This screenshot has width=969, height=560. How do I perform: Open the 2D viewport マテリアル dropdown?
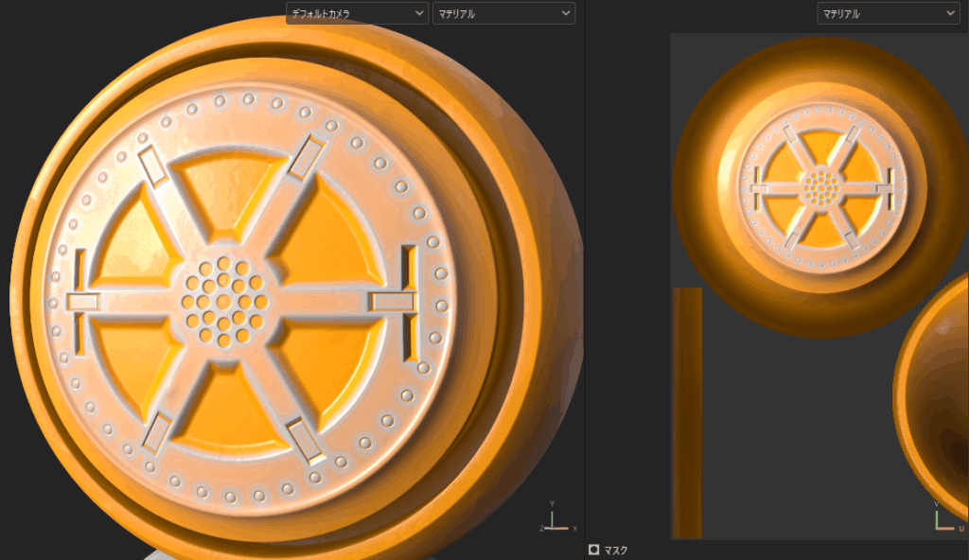888,13
